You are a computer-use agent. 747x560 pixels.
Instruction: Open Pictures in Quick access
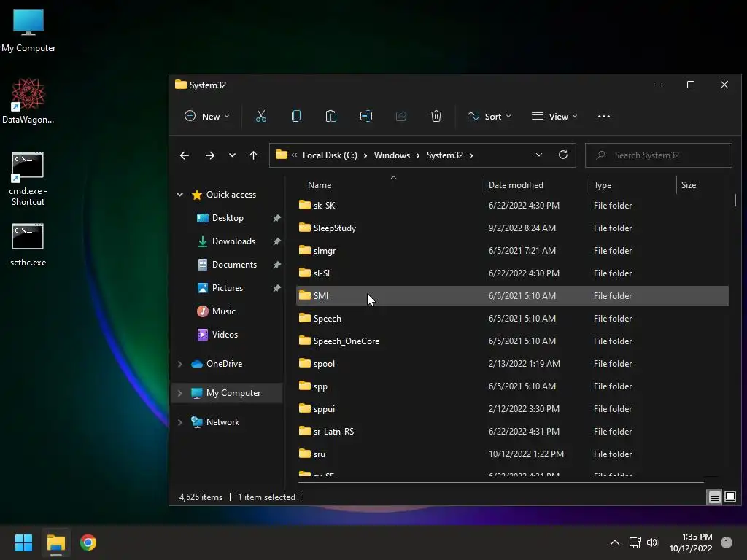click(x=228, y=288)
